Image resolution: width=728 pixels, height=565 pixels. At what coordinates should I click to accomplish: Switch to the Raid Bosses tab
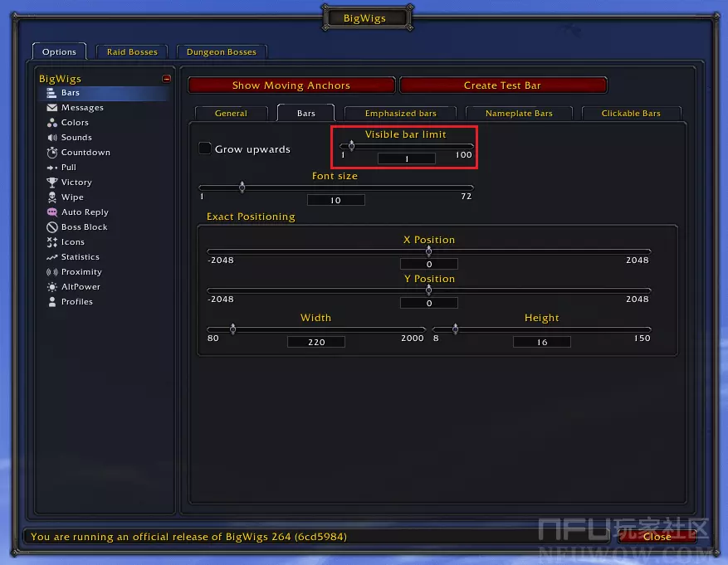click(x=132, y=52)
